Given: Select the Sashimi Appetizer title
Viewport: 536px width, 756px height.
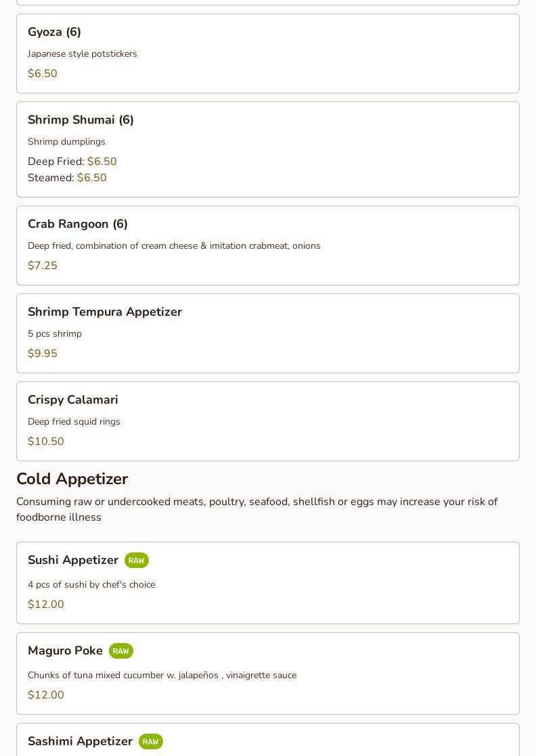Looking at the screenshot, I should coord(80,741).
